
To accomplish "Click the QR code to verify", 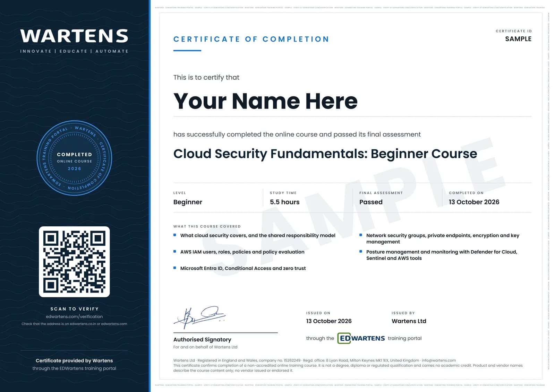I will point(74,262).
